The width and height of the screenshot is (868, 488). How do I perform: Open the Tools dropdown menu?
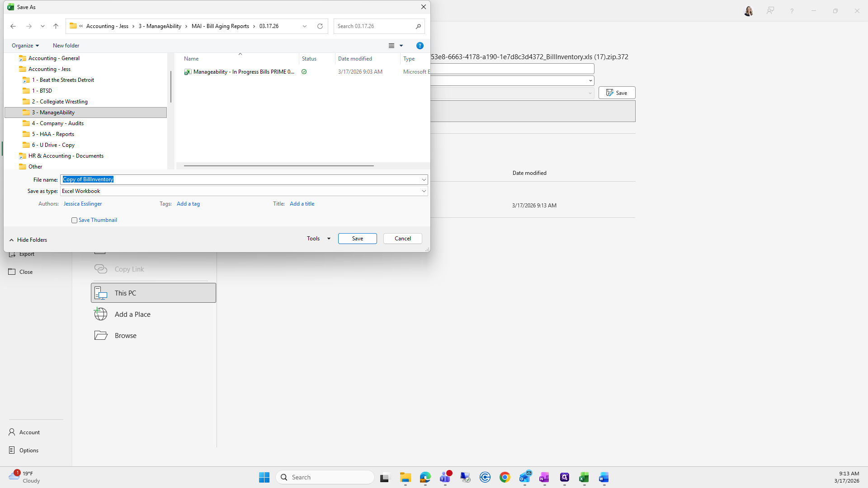(x=318, y=239)
